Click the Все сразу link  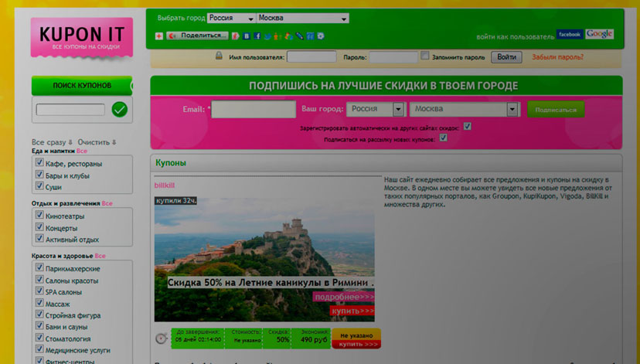tap(49, 142)
